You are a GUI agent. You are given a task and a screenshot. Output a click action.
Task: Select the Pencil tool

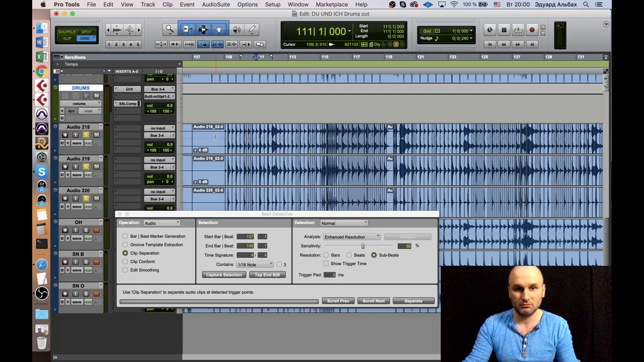(x=252, y=30)
